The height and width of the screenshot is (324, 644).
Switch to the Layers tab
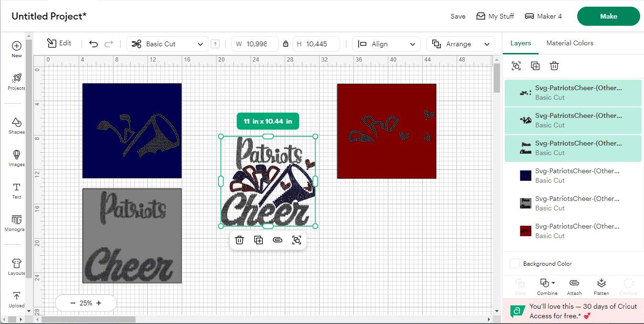(520, 43)
